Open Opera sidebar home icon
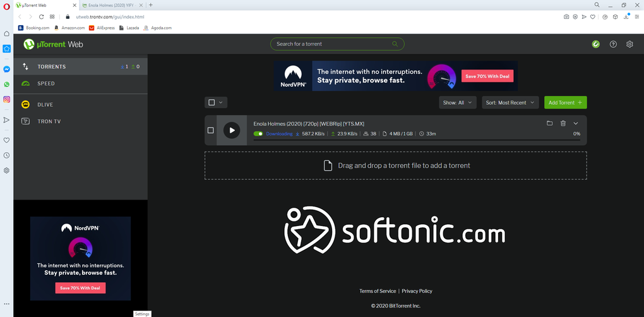Image resolution: width=644 pixels, height=317 pixels. click(6, 33)
